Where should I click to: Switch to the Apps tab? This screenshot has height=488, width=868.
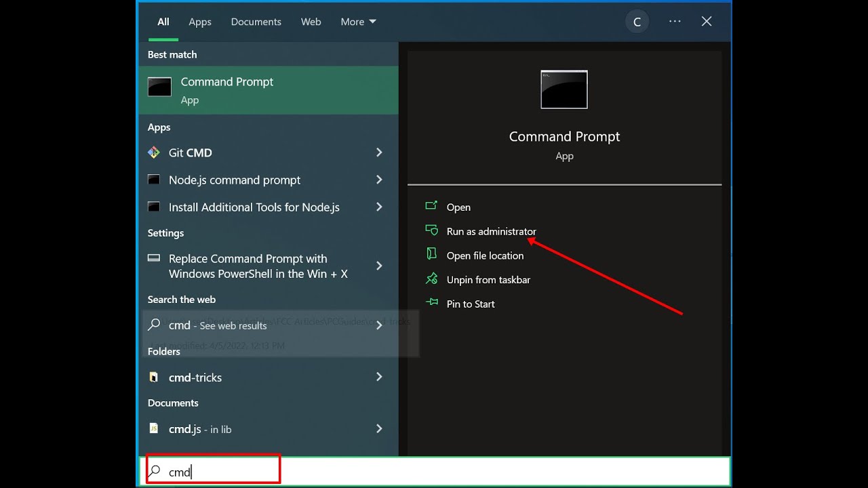pyautogui.click(x=200, y=22)
